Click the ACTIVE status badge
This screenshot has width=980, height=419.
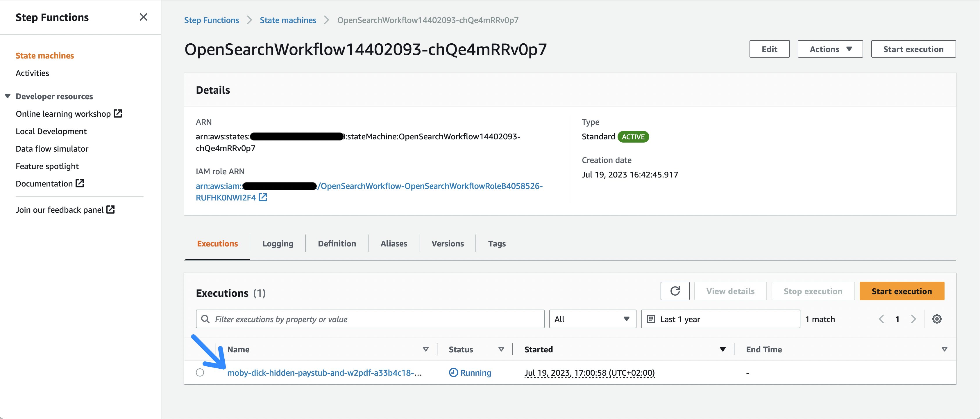pyautogui.click(x=633, y=137)
